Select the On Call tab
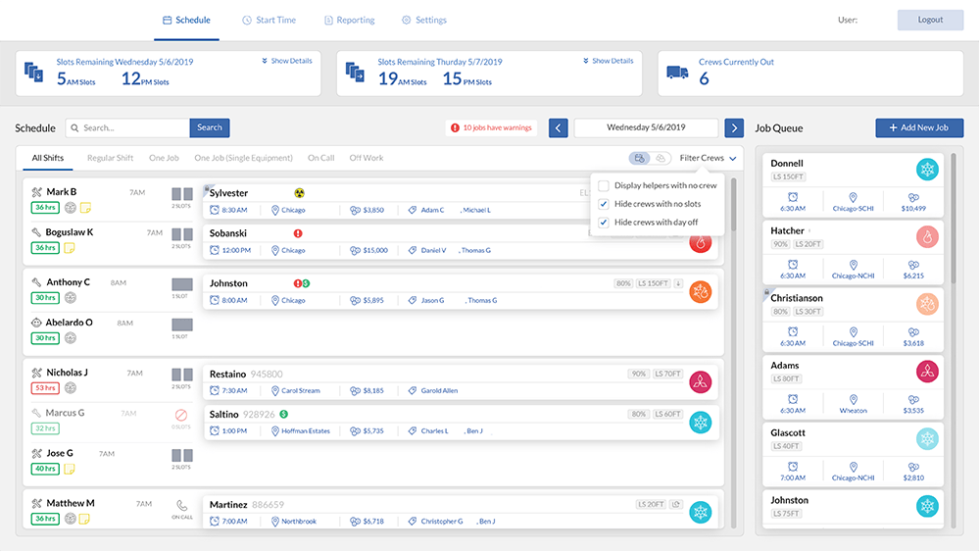This screenshot has width=980, height=552. pos(320,158)
